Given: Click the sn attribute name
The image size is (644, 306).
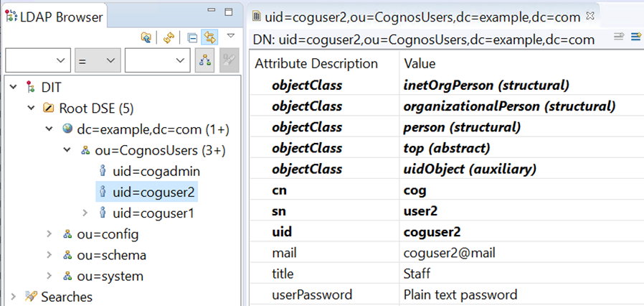Looking at the screenshot, I should (279, 211).
